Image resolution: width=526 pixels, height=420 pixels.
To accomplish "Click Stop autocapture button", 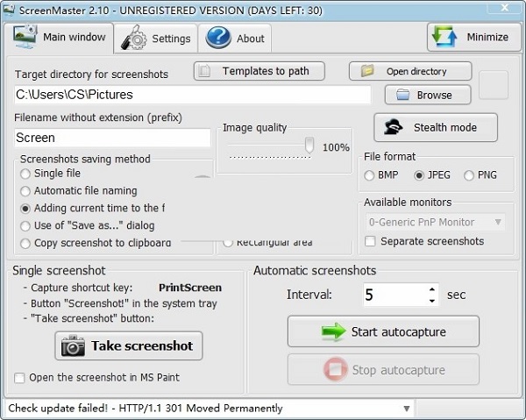I will tap(383, 370).
